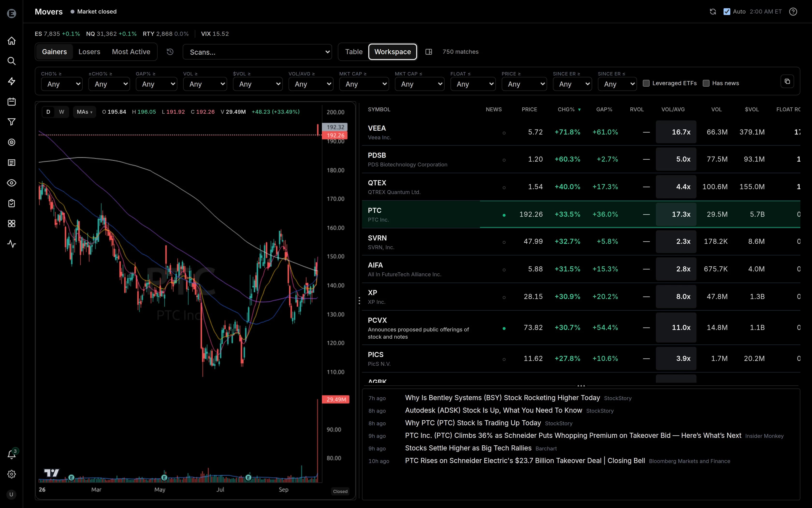Screen dimensions: 812x508
Task: Open the lightning bolt sidebar icon
Action: point(11,81)
